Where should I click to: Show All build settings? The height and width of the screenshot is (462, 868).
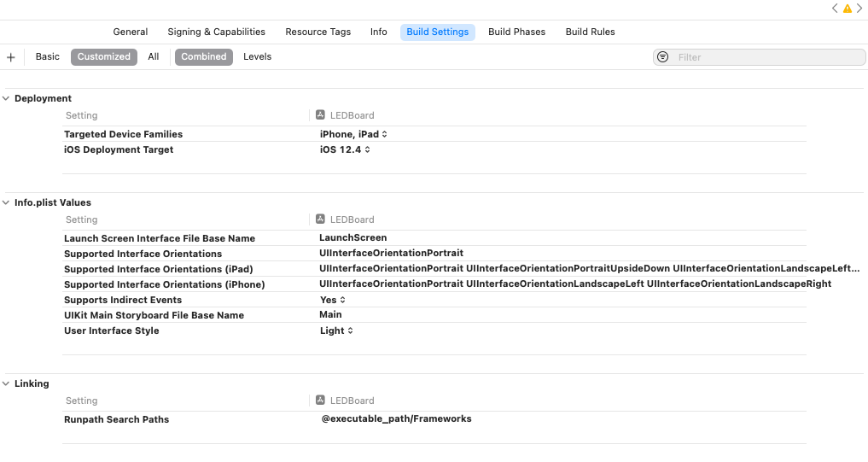154,56
